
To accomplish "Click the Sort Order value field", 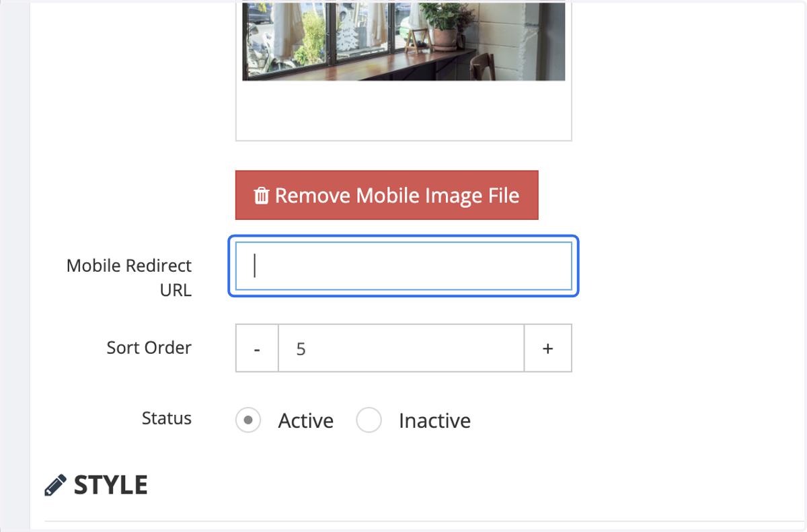I will (x=401, y=348).
